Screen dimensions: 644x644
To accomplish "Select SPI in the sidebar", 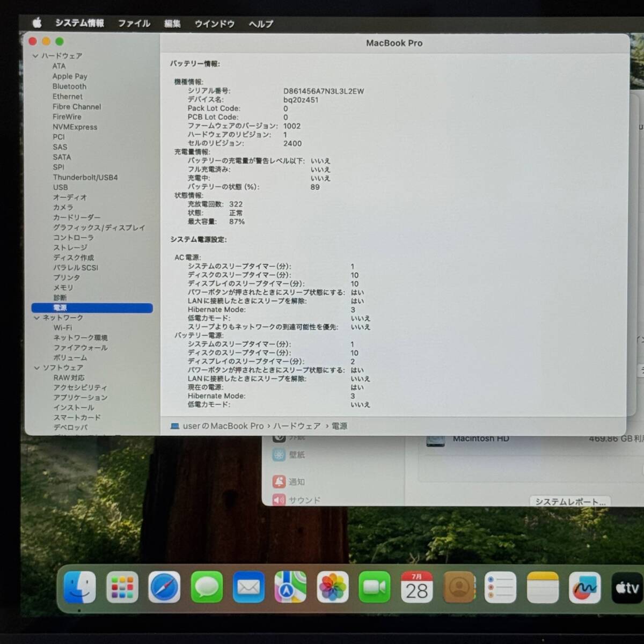I will [x=58, y=167].
